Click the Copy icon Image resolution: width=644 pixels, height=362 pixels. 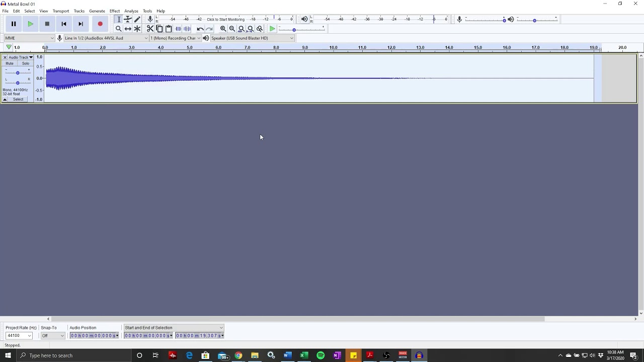[x=159, y=29]
